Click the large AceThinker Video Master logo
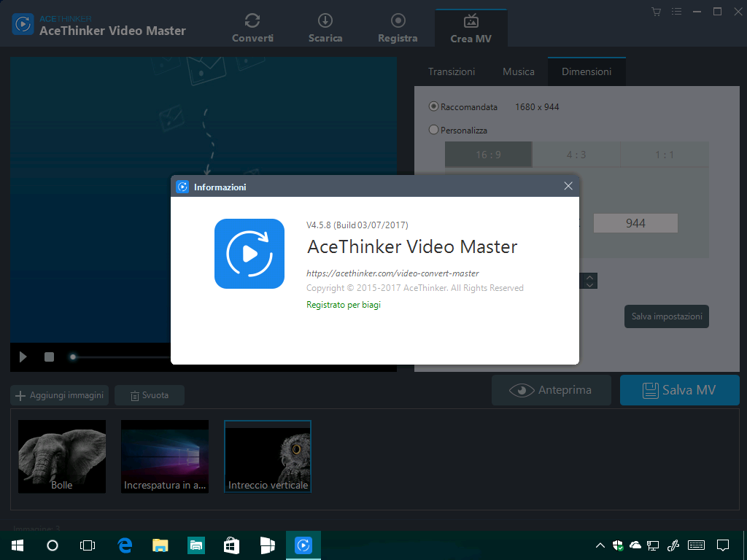Image resolution: width=747 pixels, height=560 pixels. coord(249,253)
